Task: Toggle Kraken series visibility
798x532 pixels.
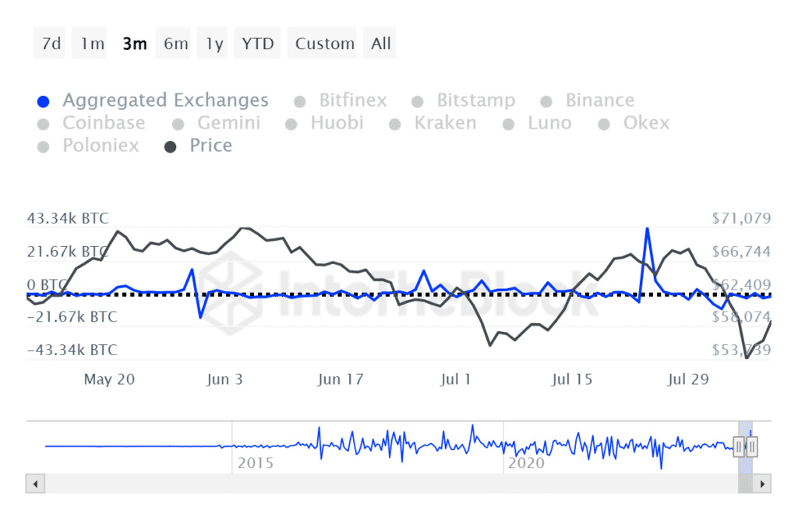Action: 433,123
